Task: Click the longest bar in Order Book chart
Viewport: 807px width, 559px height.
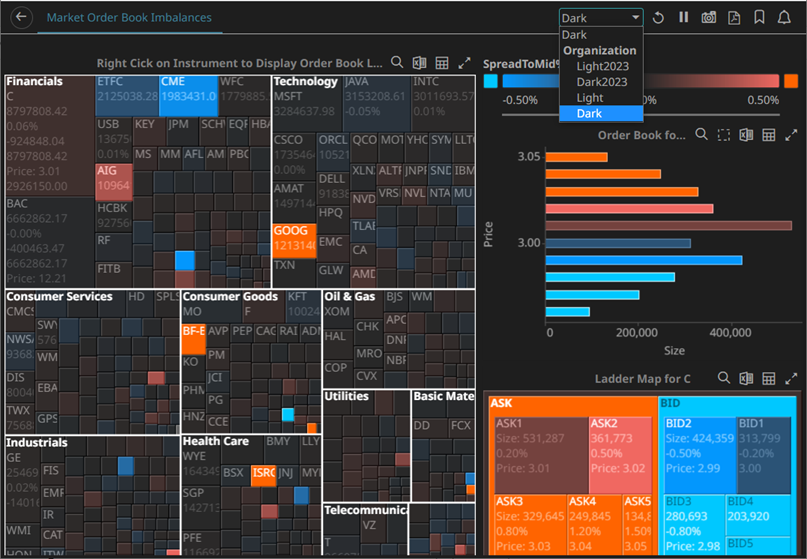Action: coord(669,225)
